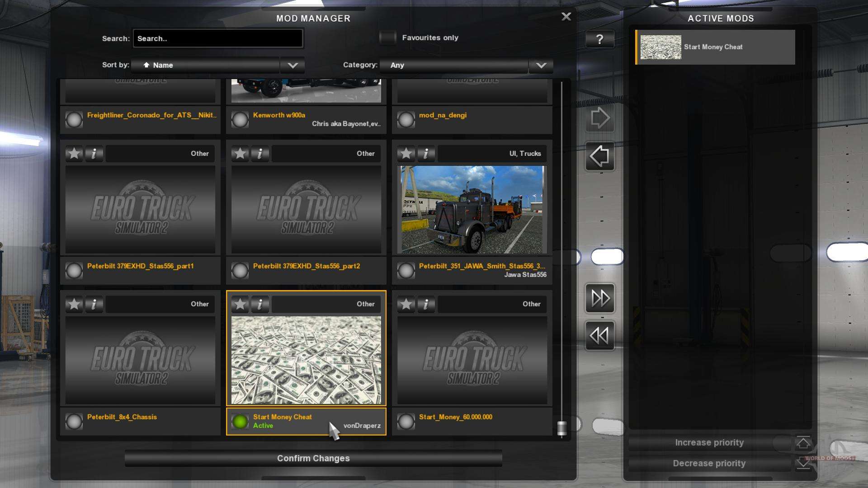Screen dimensions: 868x488
Task: Click the Start Money Cheat thumbnail in Active Mods
Action: click(x=660, y=47)
